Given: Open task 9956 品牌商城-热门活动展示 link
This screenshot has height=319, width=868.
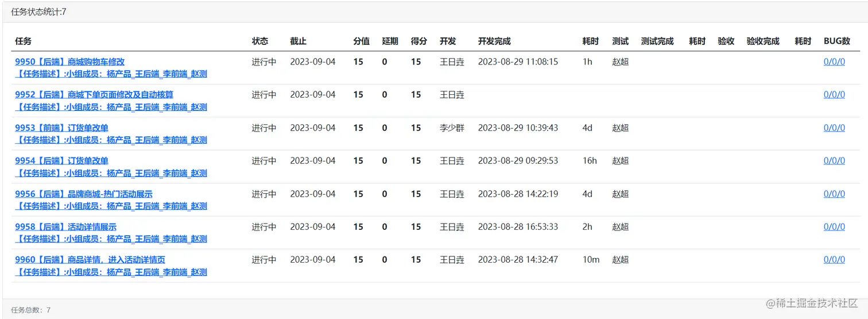Looking at the screenshot, I should pyautogui.click(x=84, y=194).
